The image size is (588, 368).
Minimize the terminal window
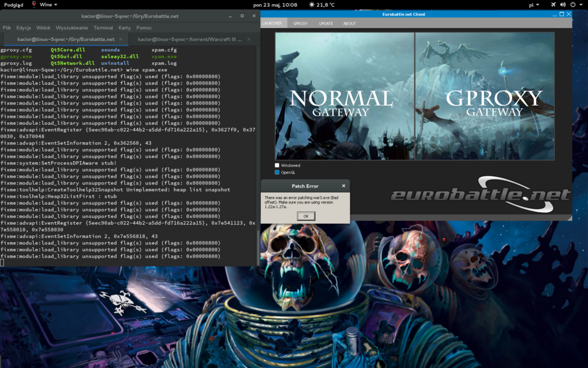(x=230, y=16)
